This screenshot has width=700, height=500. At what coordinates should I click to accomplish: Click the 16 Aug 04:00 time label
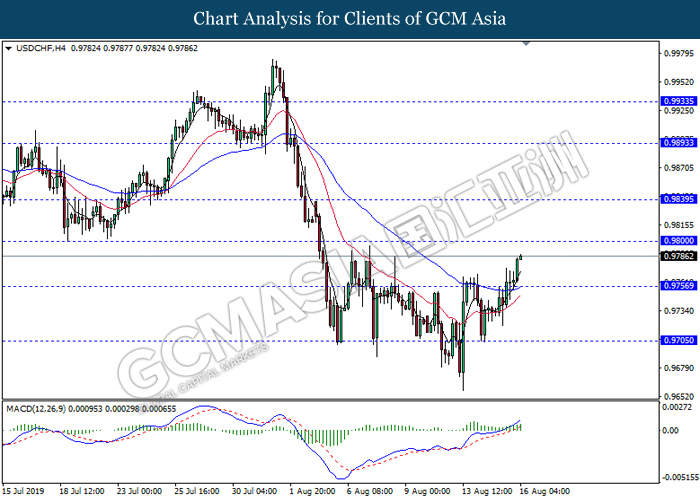[x=545, y=491]
